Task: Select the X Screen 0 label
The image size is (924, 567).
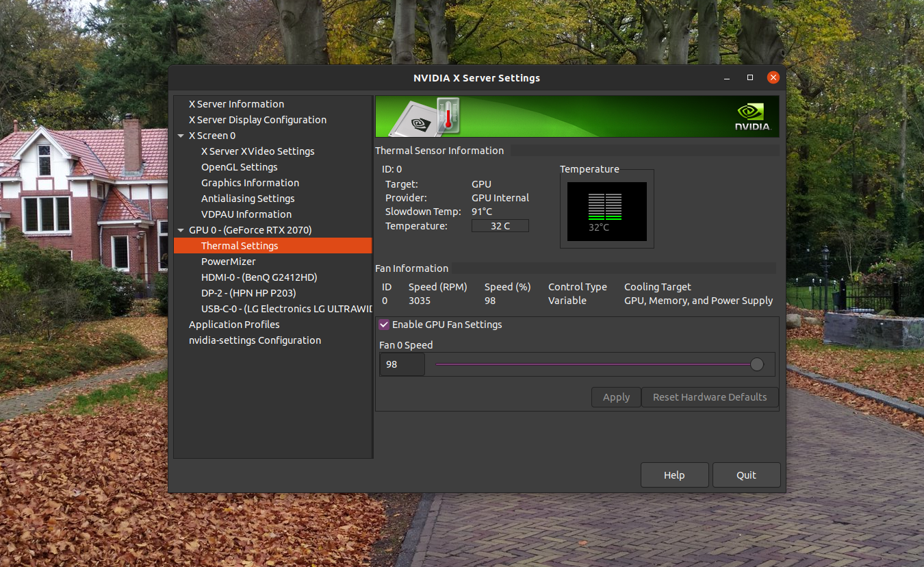Action: click(212, 136)
